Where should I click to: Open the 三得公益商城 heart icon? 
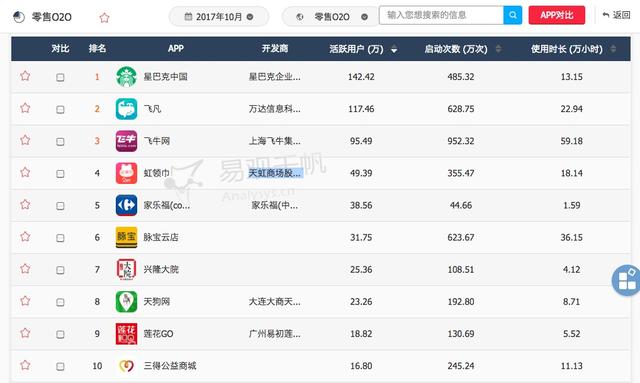click(127, 366)
